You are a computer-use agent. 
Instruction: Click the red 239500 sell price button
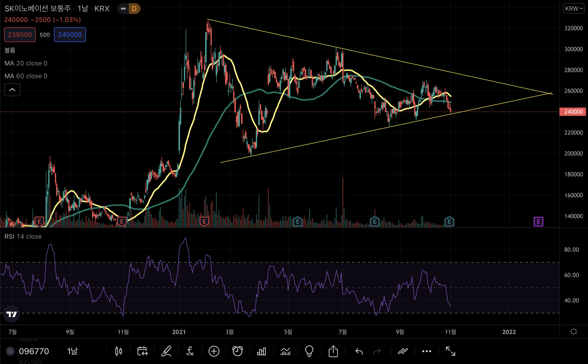(x=20, y=35)
